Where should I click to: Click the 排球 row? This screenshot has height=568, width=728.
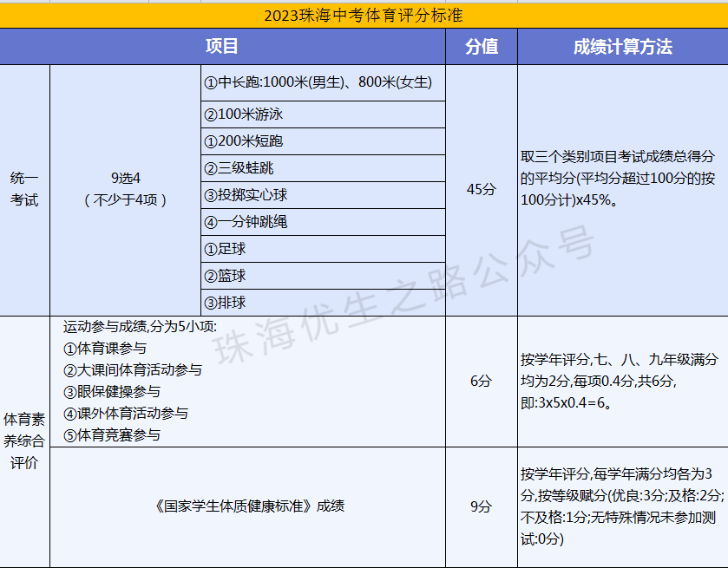(x=323, y=303)
